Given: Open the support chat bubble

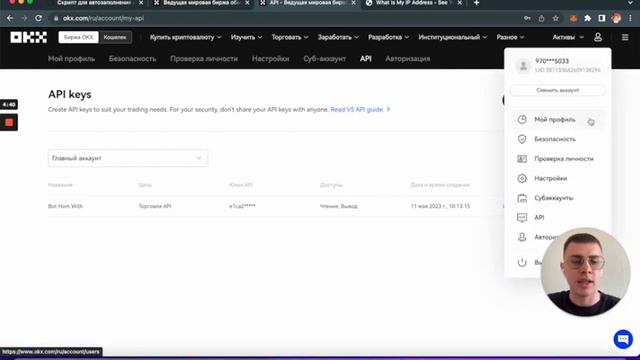Looking at the screenshot, I should (x=623, y=339).
